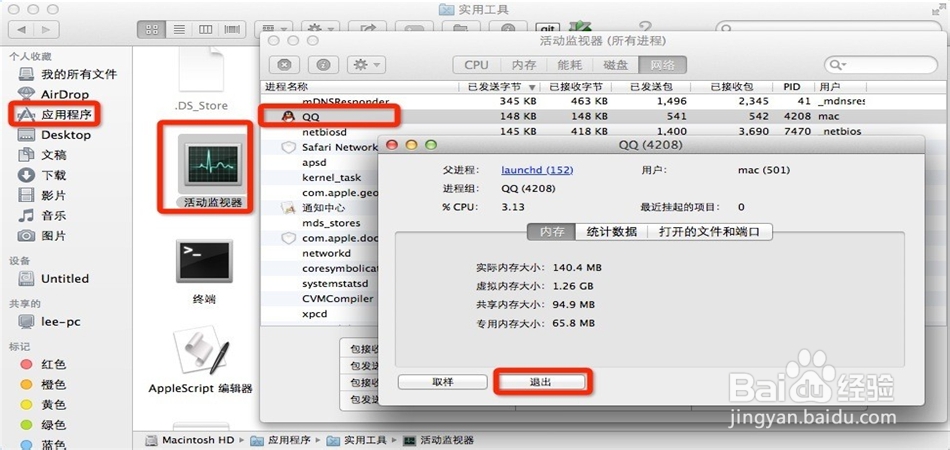Image resolution: width=950 pixels, height=450 pixels.
Task: Select the Untitled device in sidebar
Action: (53, 279)
